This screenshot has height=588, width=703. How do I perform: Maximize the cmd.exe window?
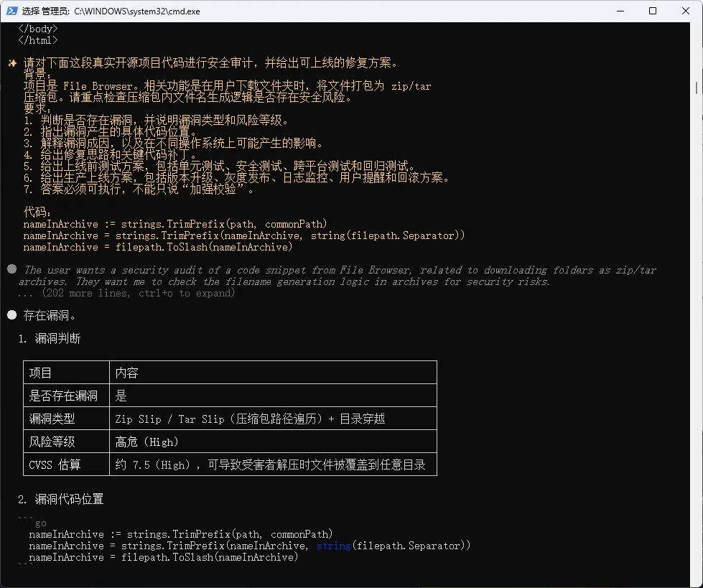point(653,11)
